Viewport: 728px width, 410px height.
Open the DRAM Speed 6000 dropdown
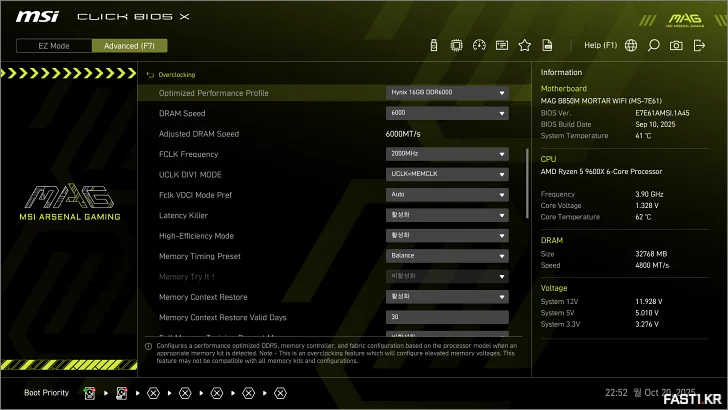(447, 113)
